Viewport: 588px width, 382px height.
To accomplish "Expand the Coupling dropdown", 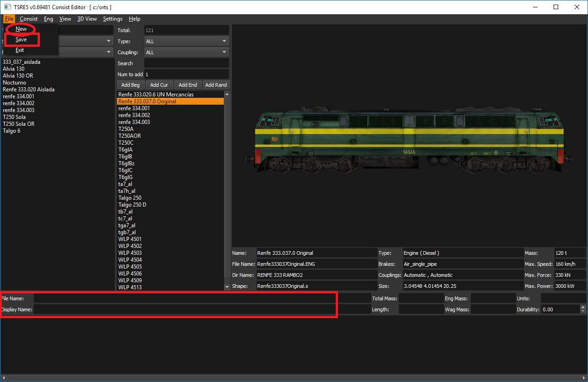I will point(186,52).
